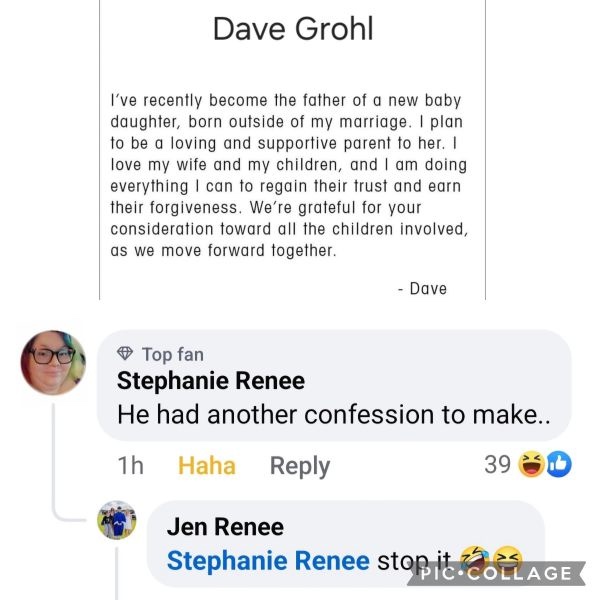The width and height of the screenshot is (600, 600).
Task: Click the PIC•COLLAGE watermark
Action: coord(496,573)
